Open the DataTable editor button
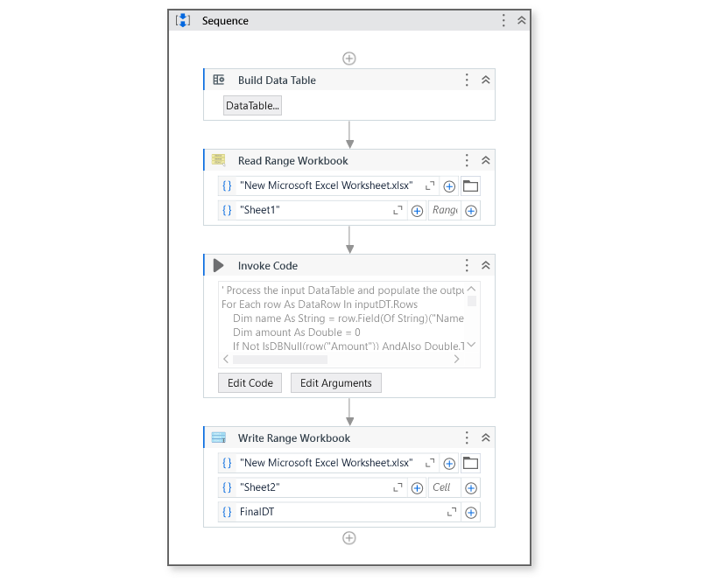725x588 pixels. [x=251, y=105]
